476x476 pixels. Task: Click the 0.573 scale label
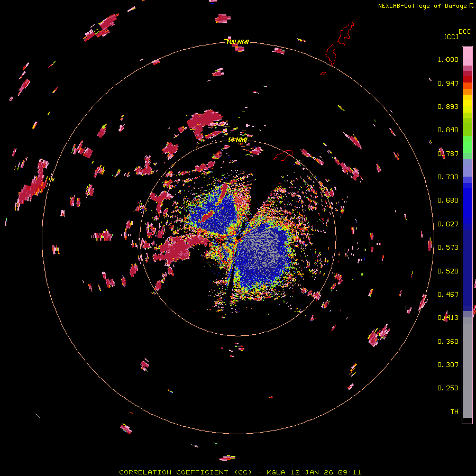pos(448,248)
